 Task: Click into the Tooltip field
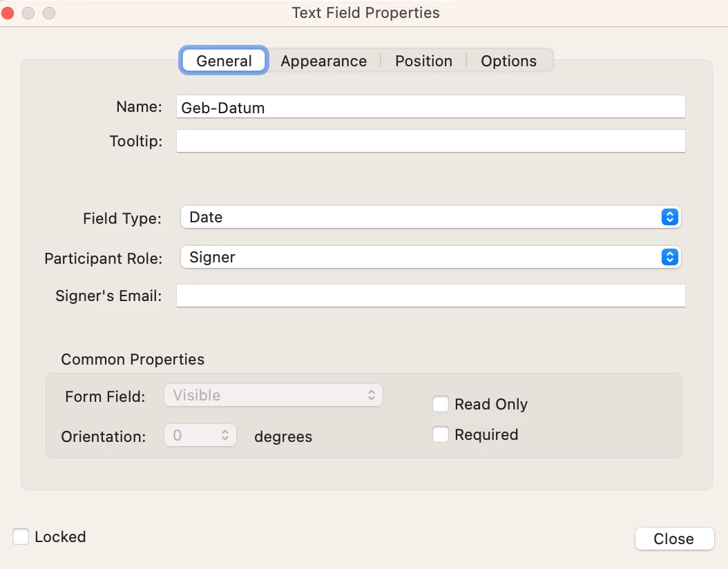[430, 141]
